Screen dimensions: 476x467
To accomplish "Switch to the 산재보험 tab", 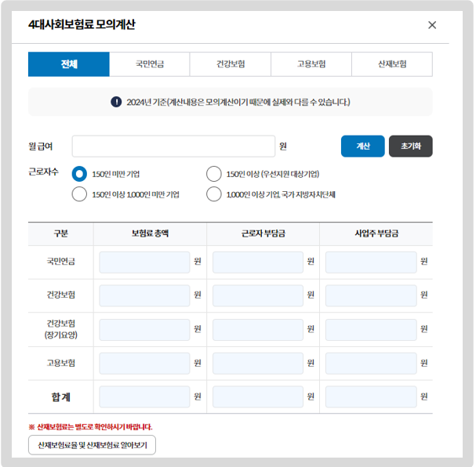I will pyautogui.click(x=392, y=64).
